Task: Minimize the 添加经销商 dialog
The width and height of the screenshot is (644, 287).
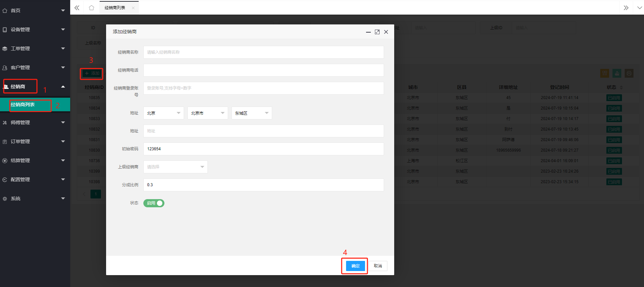Action: (x=368, y=32)
